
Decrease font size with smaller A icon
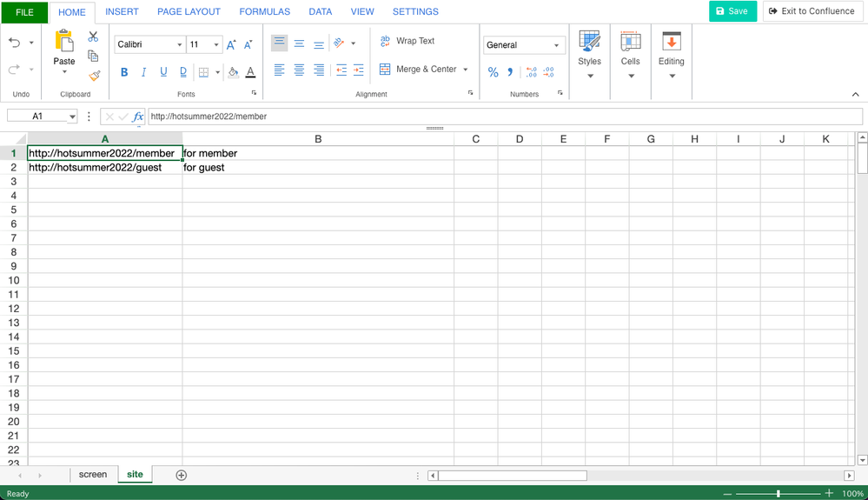pos(248,45)
